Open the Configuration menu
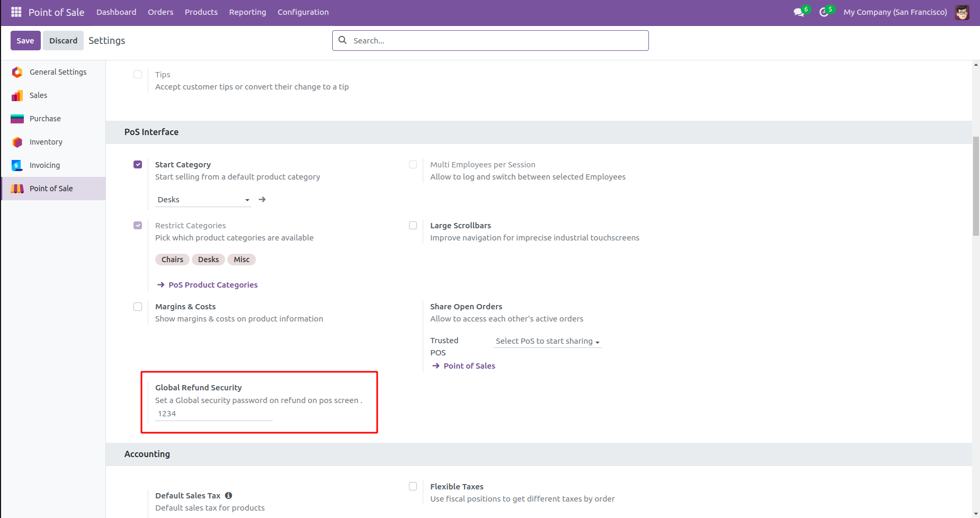The height and width of the screenshot is (518, 980). (x=303, y=12)
